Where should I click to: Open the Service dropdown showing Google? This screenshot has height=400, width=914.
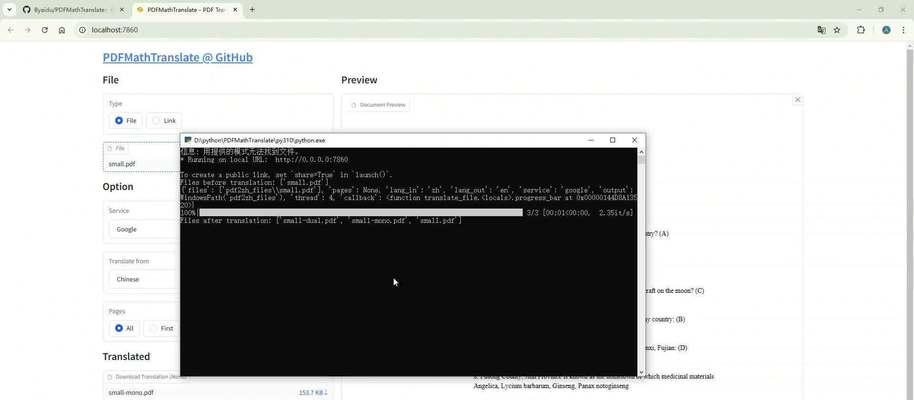pyautogui.click(x=145, y=229)
